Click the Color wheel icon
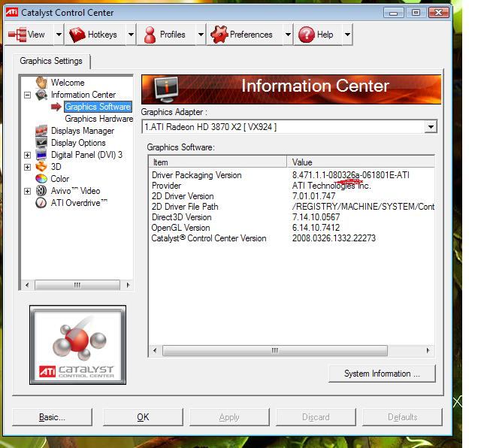This screenshot has width=481, height=448. point(41,179)
